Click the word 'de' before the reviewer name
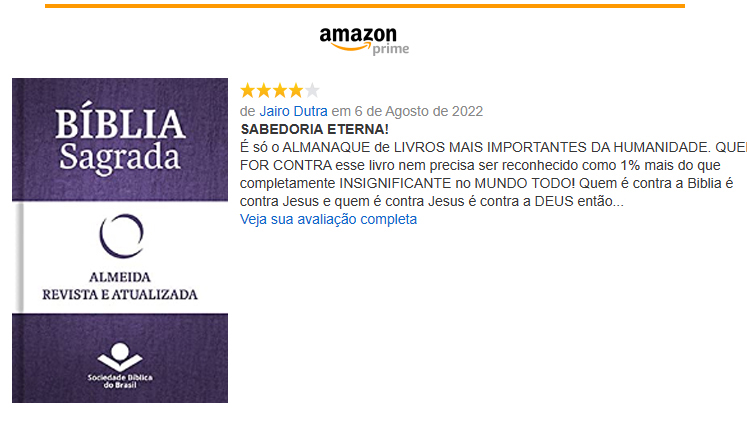Image resolution: width=747 pixels, height=442 pixels. [x=247, y=111]
